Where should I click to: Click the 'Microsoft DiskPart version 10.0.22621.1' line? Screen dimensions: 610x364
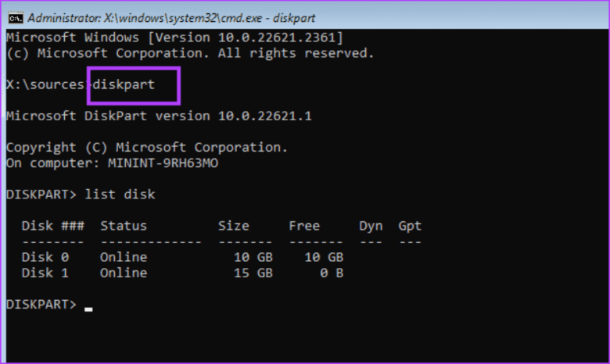(159, 116)
